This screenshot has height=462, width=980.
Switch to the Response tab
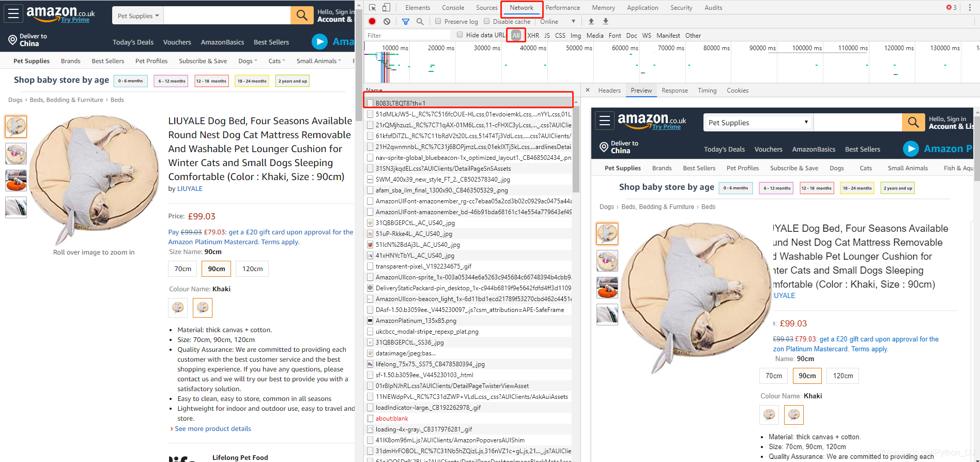click(675, 90)
